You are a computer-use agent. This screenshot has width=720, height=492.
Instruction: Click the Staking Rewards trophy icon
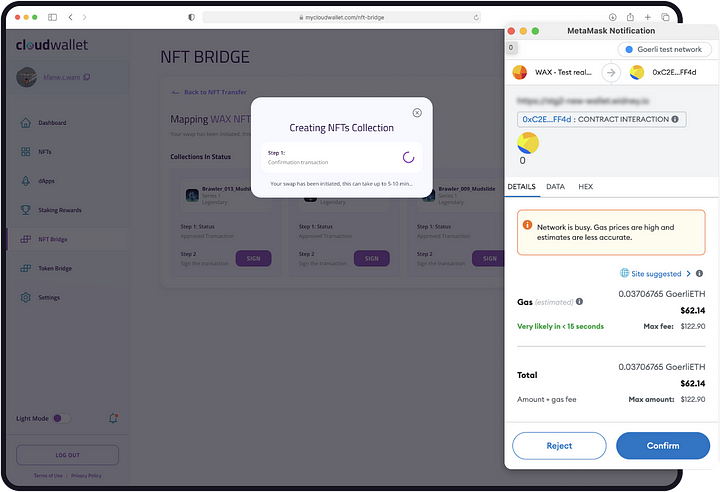(26, 210)
